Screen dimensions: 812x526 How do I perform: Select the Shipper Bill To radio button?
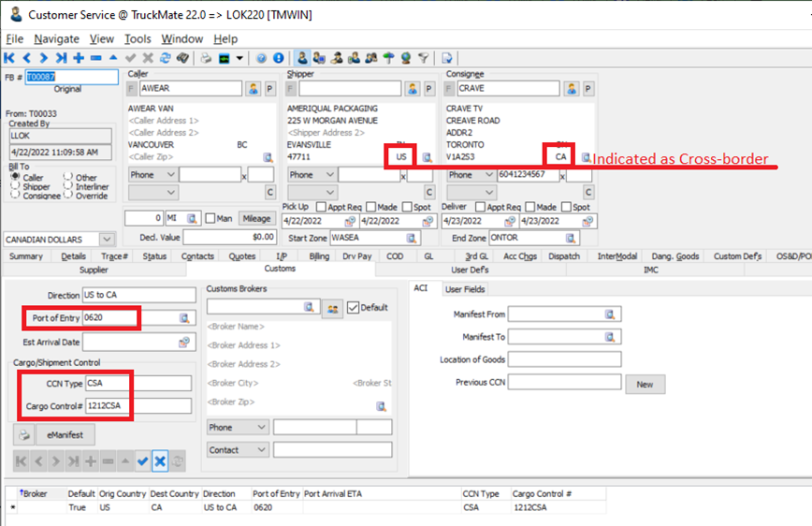click(13, 186)
